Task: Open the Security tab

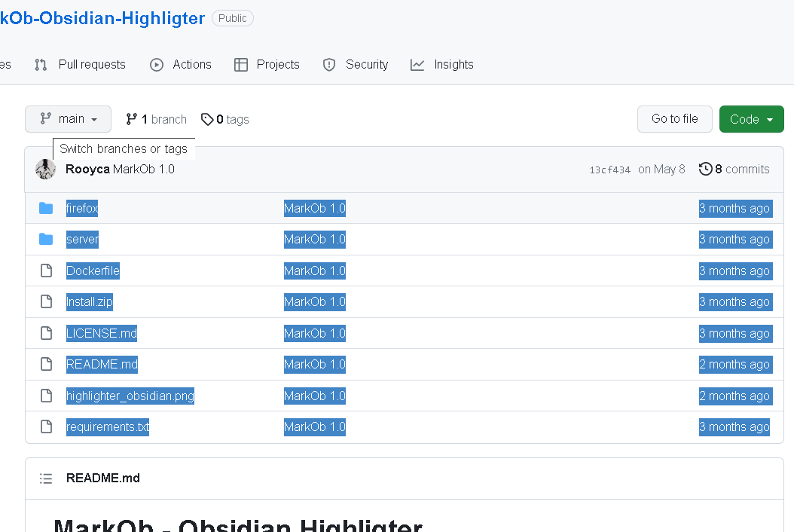Action: pos(356,64)
